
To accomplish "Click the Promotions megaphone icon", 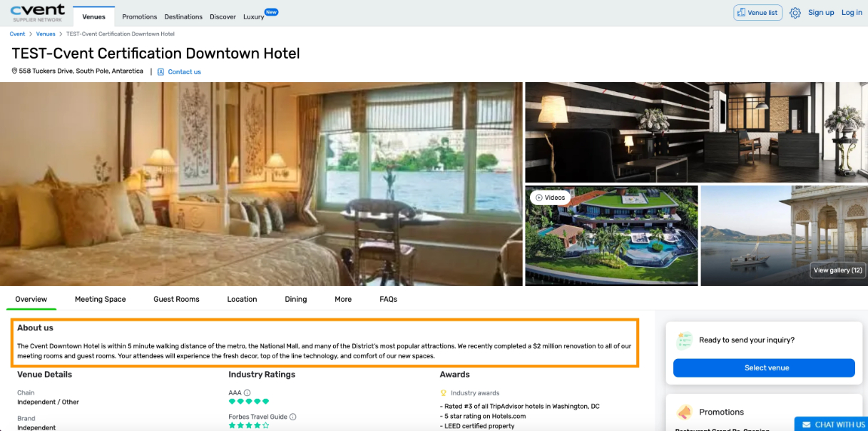I will [x=685, y=412].
